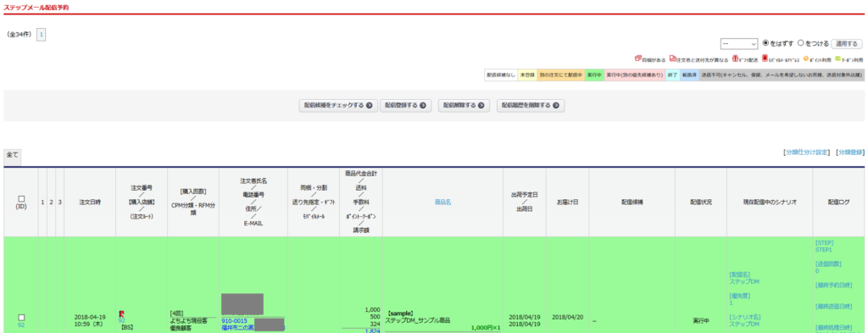Open 分類仕分け設定 link
Viewport: 868px width, 333px height.
point(807,153)
